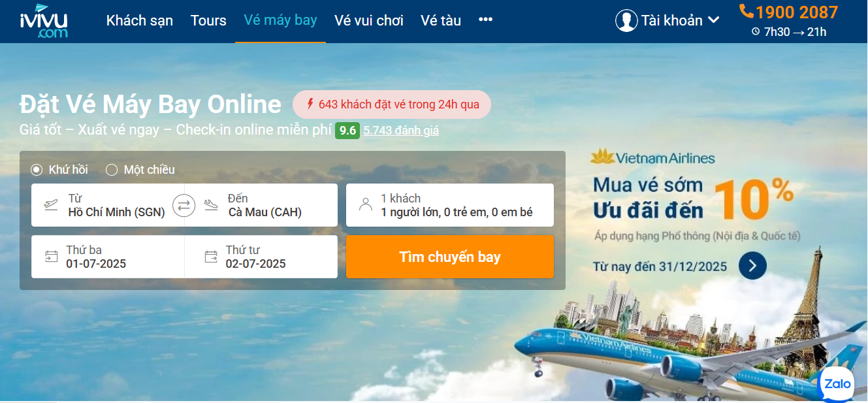Click the iVIVU.com logo
Viewport: 868px width, 403px height.
point(44,20)
